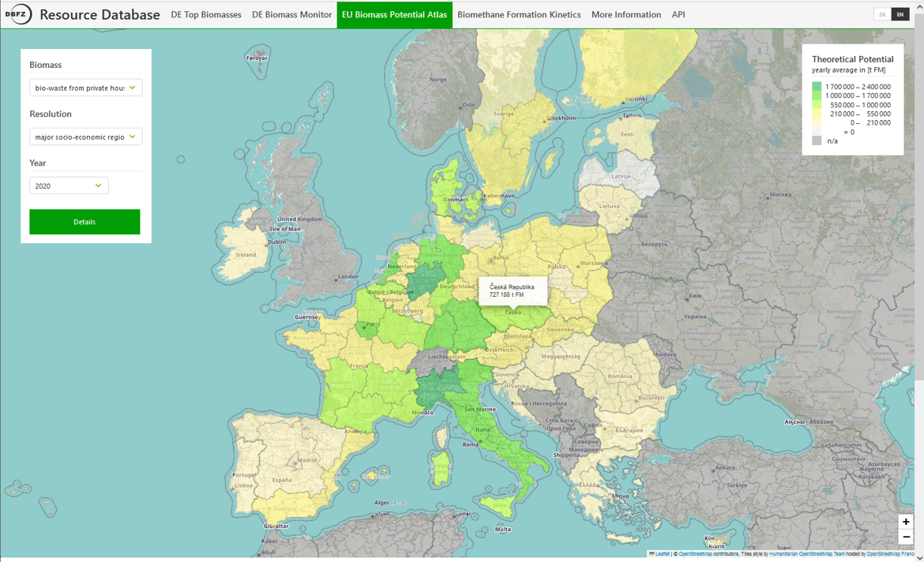The height and width of the screenshot is (562, 924).
Task: Open the Biomass dropdown
Action: point(85,88)
